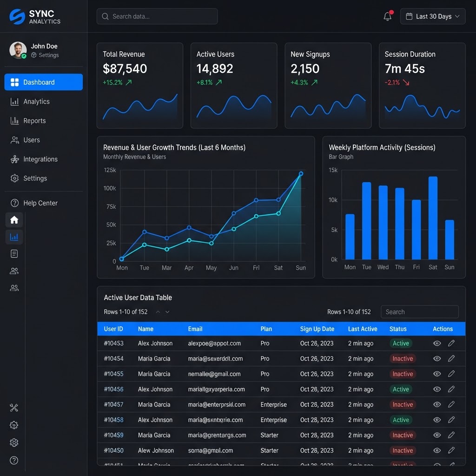Click the eye icon for user #10454

[x=437, y=358]
